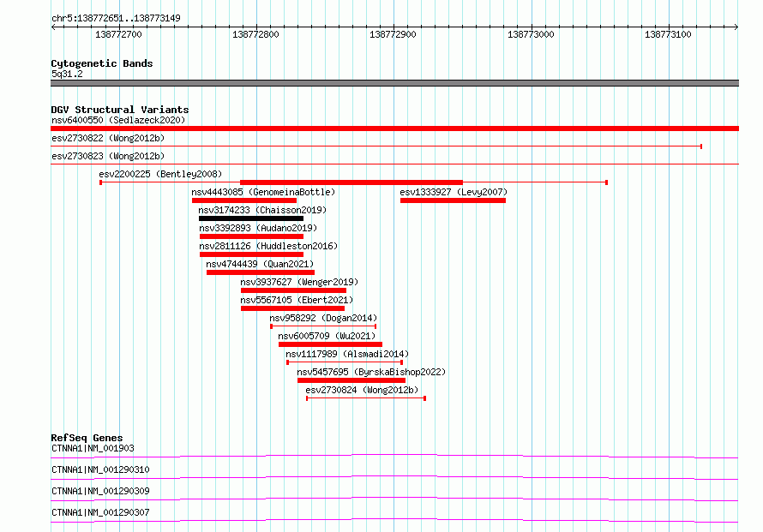
Task: Click ruler position 138773000
Action: tap(531, 34)
